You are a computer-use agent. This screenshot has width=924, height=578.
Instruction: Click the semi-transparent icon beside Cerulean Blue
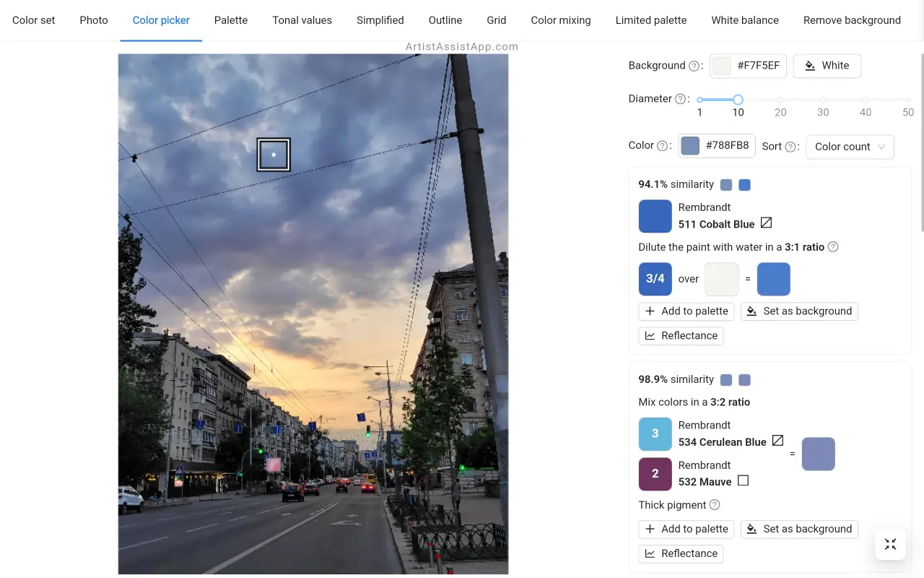[777, 441]
